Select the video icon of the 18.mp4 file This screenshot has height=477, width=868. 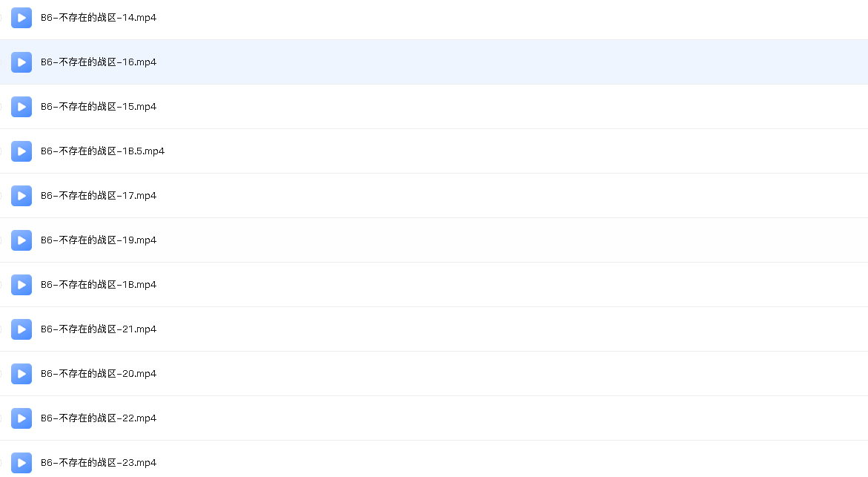tap(21, 285)
